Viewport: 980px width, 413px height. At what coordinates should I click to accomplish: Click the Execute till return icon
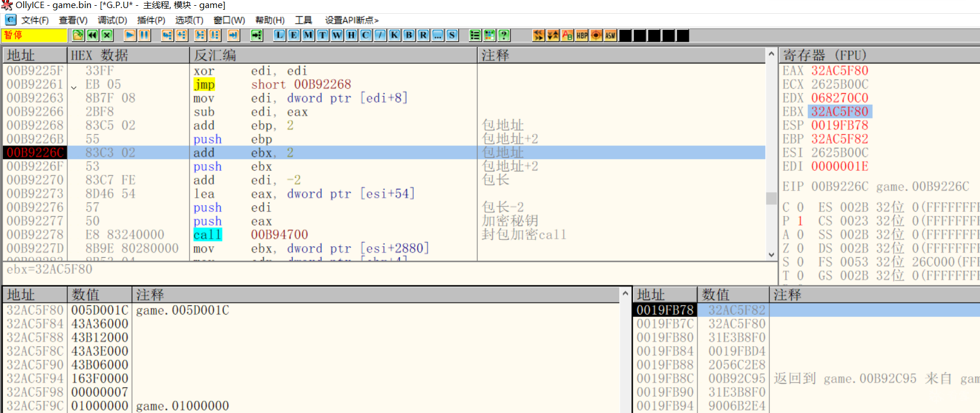pos(233,35)
